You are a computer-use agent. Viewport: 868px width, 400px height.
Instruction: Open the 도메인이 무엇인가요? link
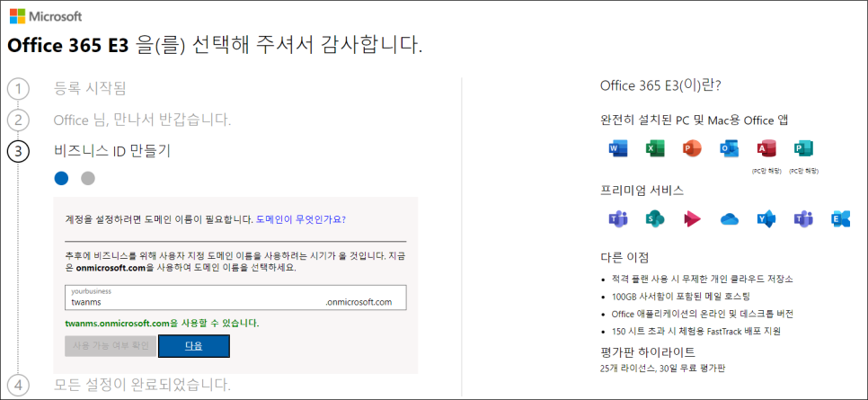(x=301, y=218)
